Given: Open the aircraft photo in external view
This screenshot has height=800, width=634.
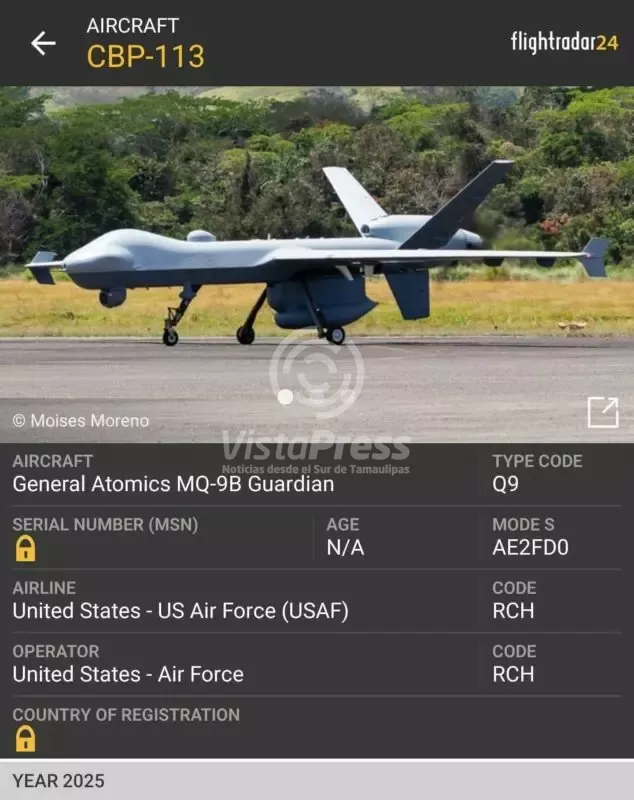Looking at the screenshot, I should [x=603, y=412].
